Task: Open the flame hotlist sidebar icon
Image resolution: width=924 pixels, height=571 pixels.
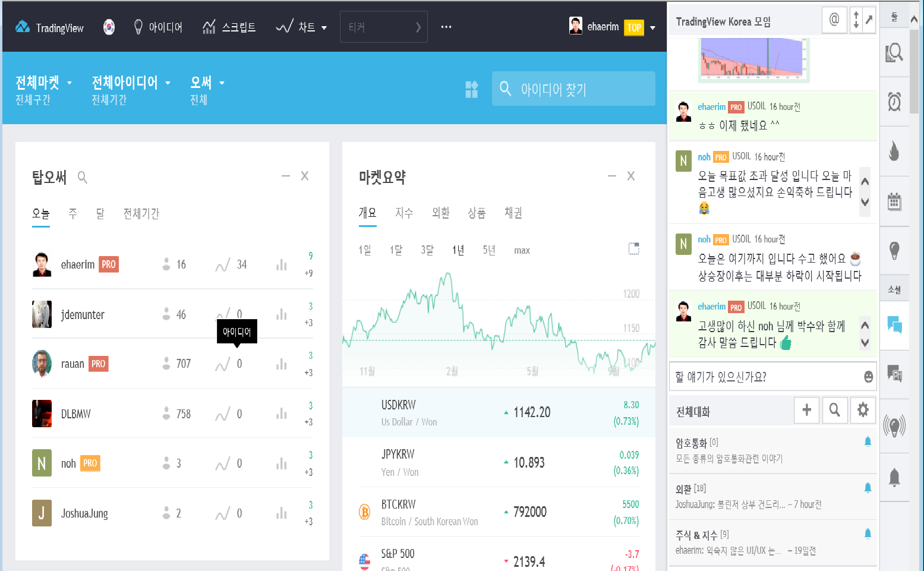Action: point(894,151)
